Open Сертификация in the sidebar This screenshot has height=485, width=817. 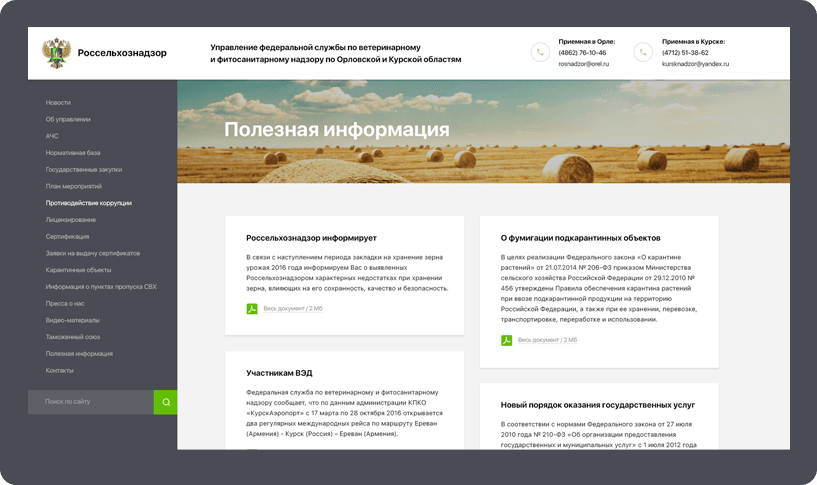(67, 237)
